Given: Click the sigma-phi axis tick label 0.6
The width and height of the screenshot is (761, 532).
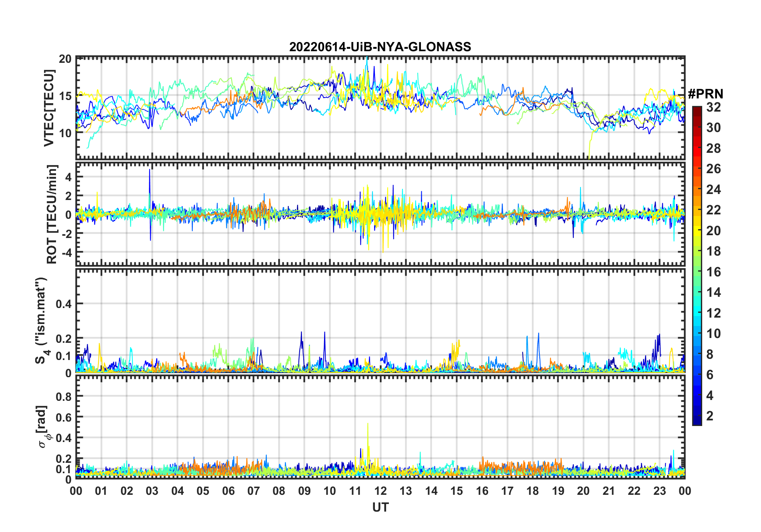Looking at the screenshot, I should (64, 418).
